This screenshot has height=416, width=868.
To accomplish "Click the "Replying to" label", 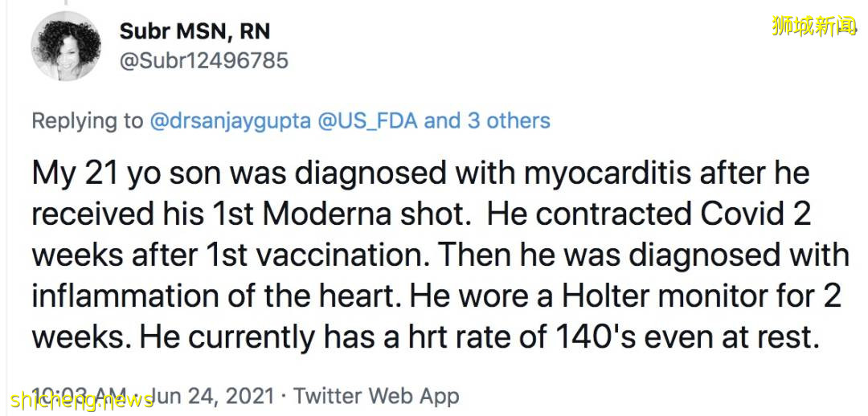I will (x=87, y=121).
